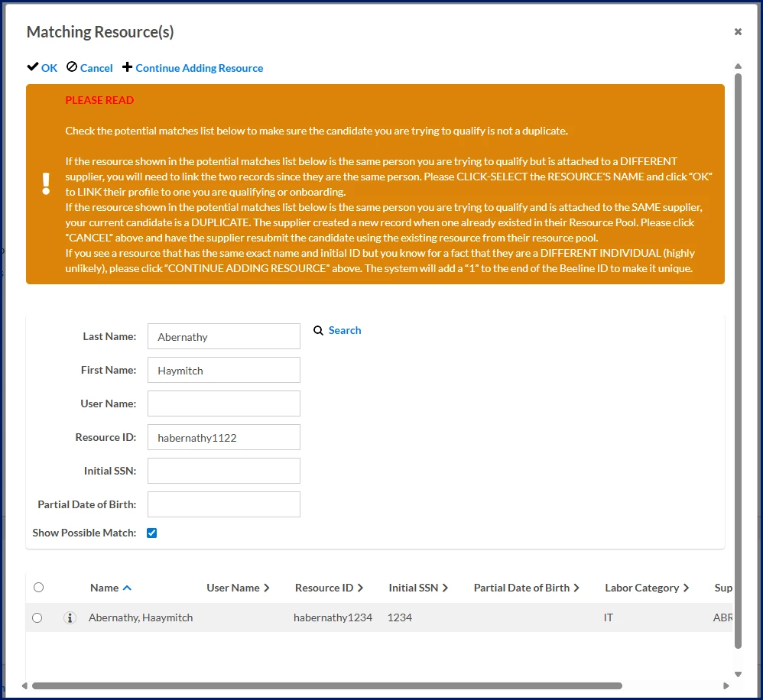Click the horizontal scrollbar thumb
This screenshot has height=700, width=763.
(327, 686)
